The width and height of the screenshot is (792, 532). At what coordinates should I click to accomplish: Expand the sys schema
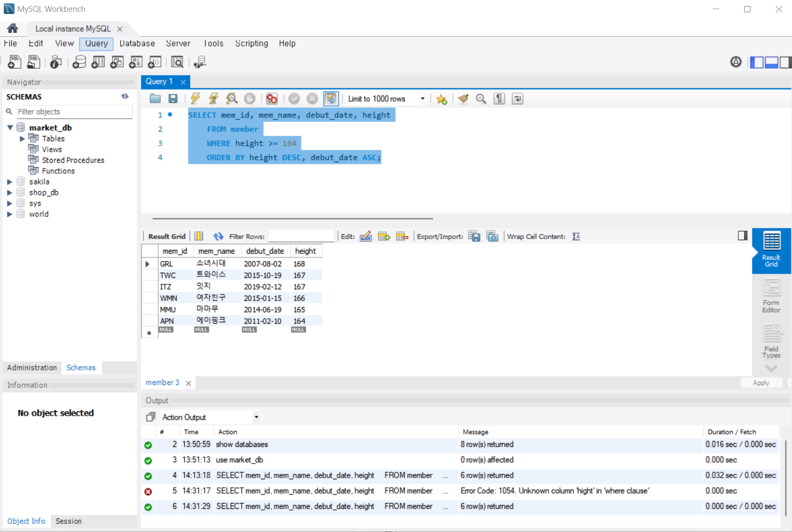pos(10,203)
